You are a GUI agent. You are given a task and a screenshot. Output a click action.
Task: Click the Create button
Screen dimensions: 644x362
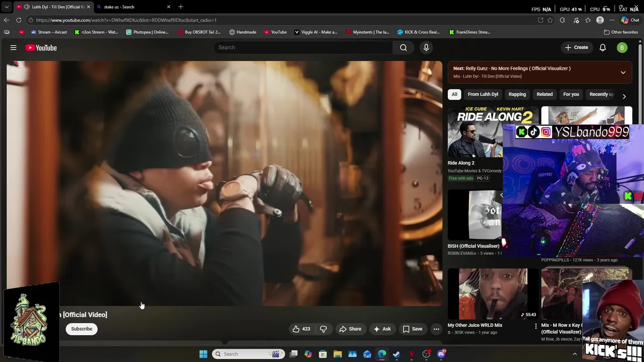click(576, 47)
